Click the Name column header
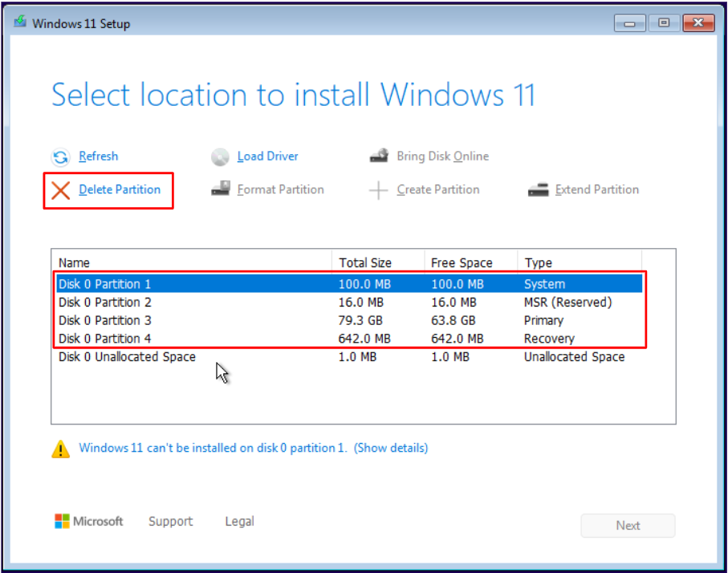 tap(75, 262)
